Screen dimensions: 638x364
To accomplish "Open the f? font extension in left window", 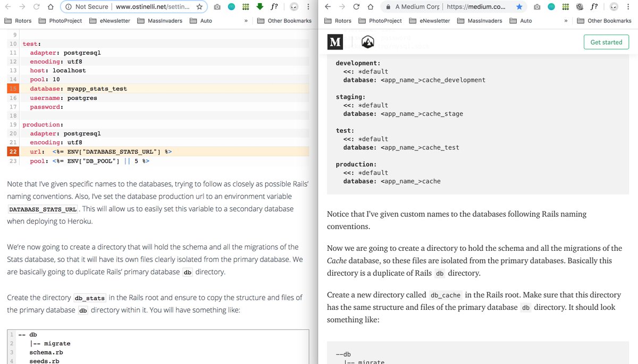I will [x=274, y=7].
